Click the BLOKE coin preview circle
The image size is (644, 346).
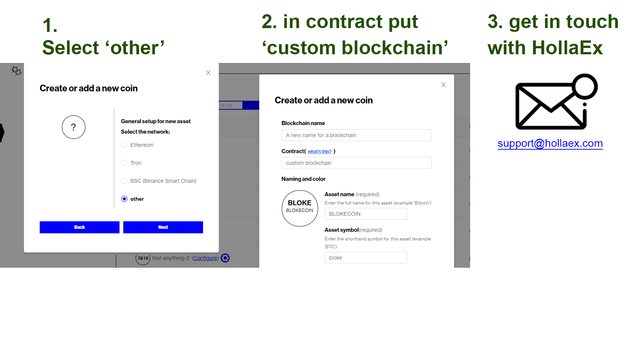300,208
